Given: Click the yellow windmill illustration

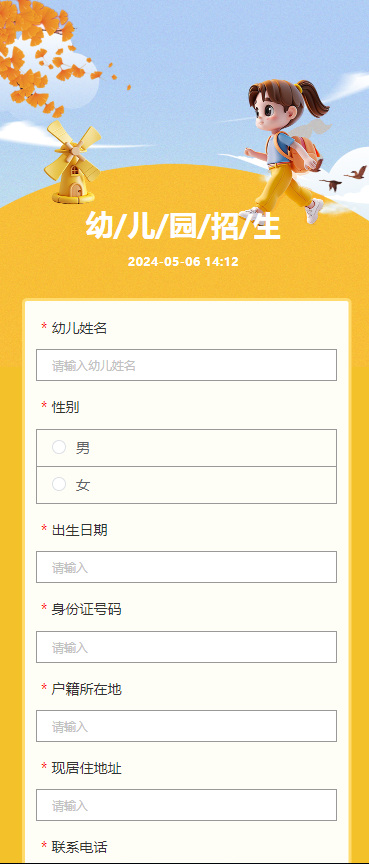Looking at the screenshot, I should 72,161.
